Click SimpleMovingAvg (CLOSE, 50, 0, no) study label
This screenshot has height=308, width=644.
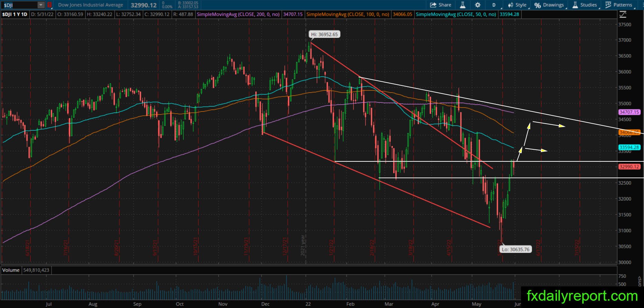(x=456, y=14)
